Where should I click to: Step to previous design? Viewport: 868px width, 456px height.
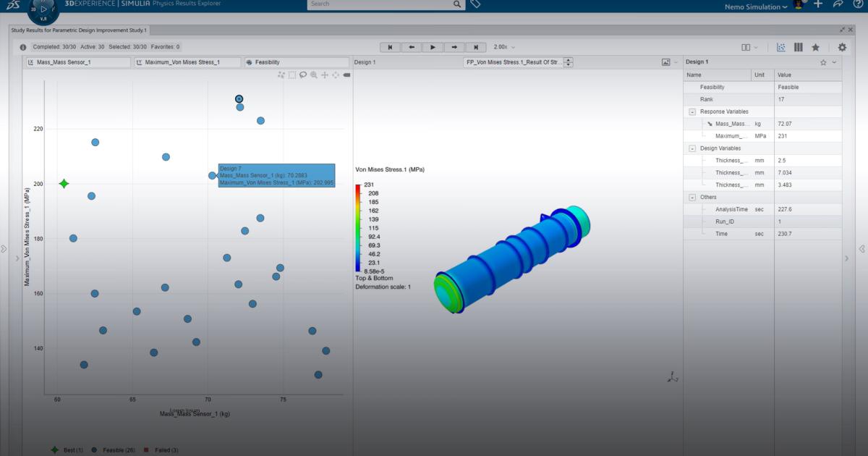pos(412,47)
